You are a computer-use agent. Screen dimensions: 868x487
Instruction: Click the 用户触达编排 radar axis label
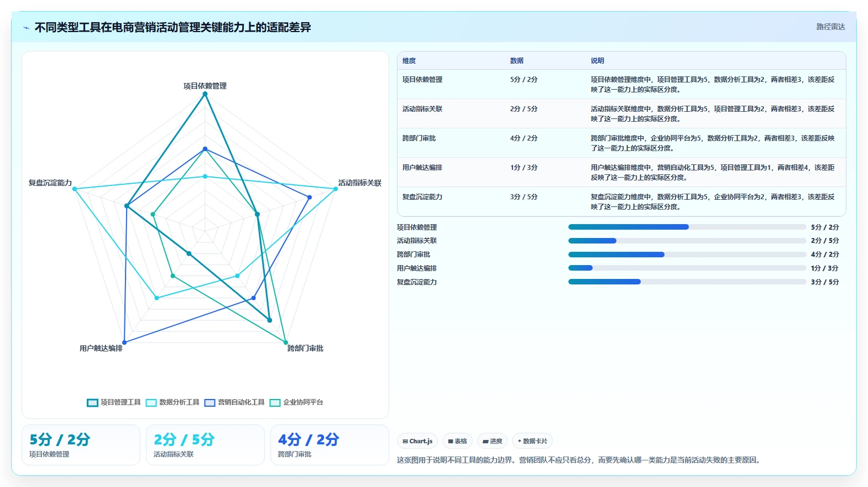click(101, 348)
